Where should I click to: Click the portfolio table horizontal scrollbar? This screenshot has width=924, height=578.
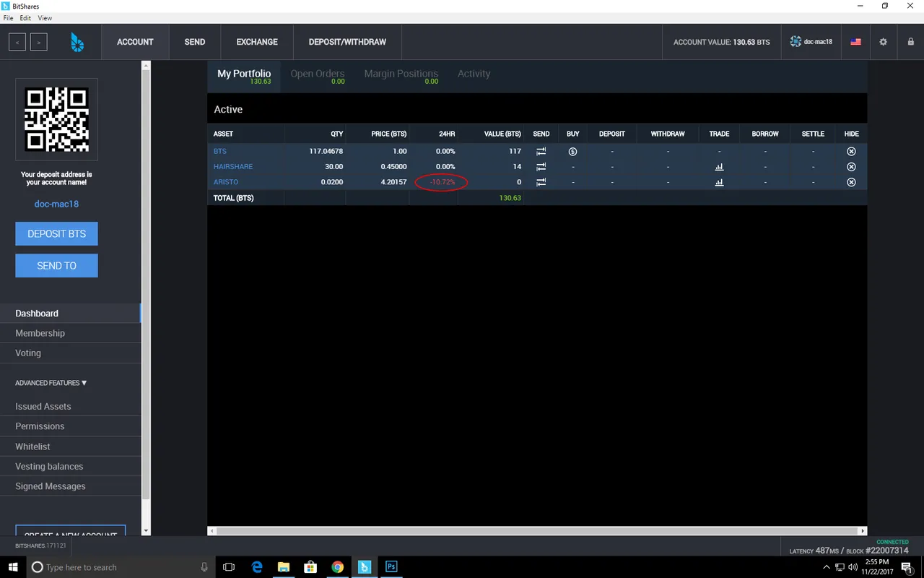538,531
